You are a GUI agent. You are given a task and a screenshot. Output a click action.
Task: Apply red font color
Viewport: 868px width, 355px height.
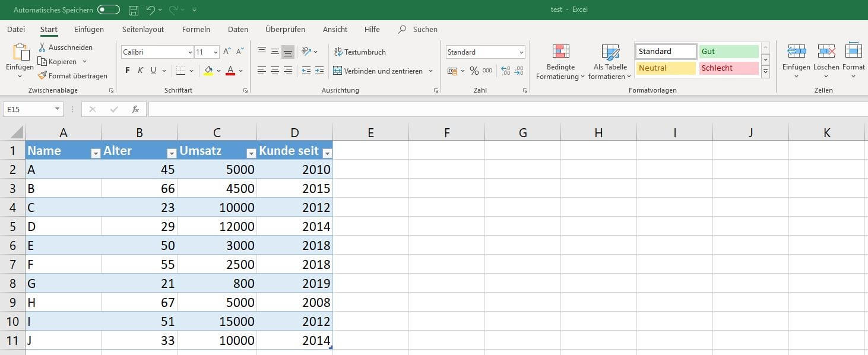[x=230, y=71]
